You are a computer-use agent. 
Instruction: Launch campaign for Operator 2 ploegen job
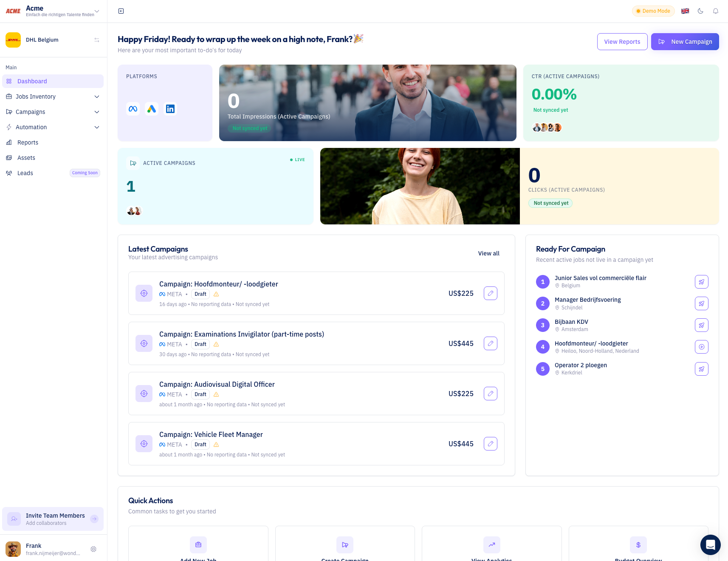[702, 369]
